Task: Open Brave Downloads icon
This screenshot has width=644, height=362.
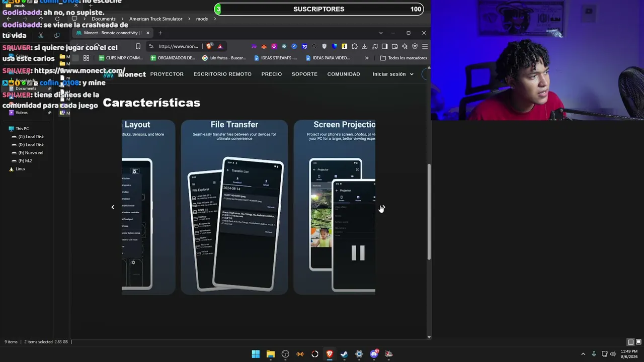Action: pyautogui.click(x=365, y=46)
